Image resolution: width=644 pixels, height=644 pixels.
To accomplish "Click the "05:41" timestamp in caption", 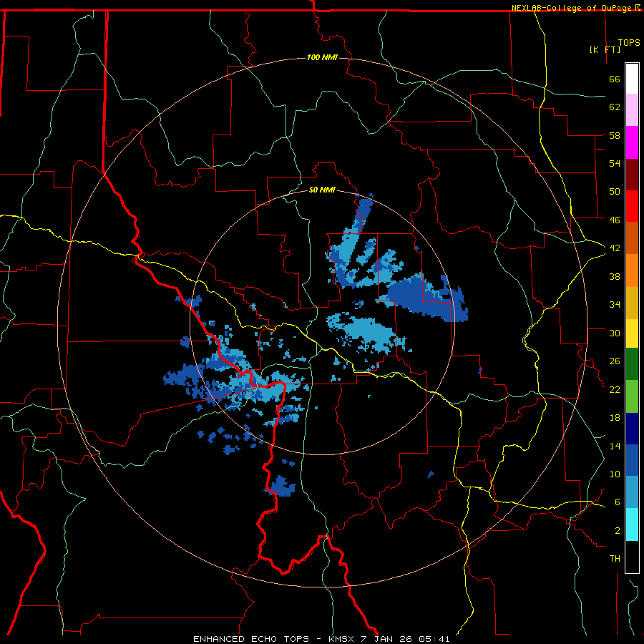I will (434, 639).
